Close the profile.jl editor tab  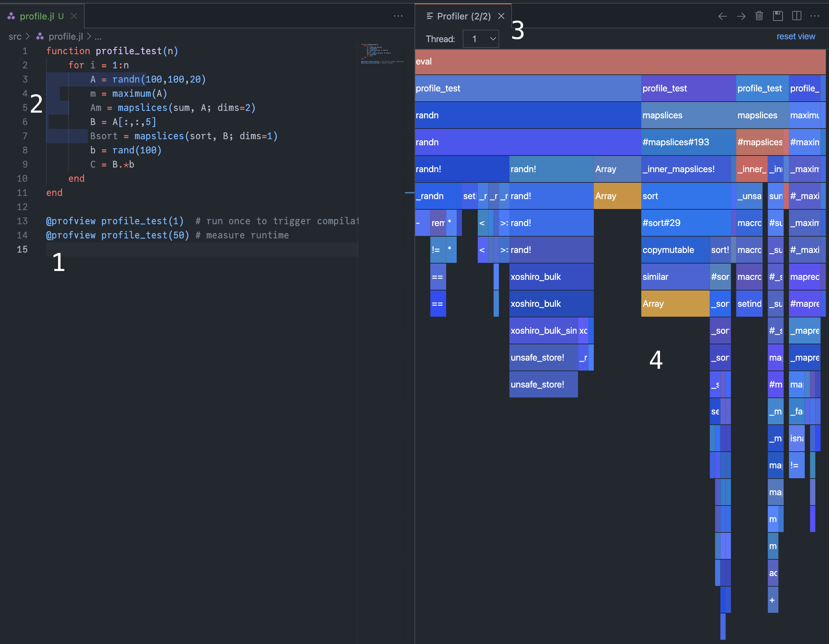click(x=74, y=16)
